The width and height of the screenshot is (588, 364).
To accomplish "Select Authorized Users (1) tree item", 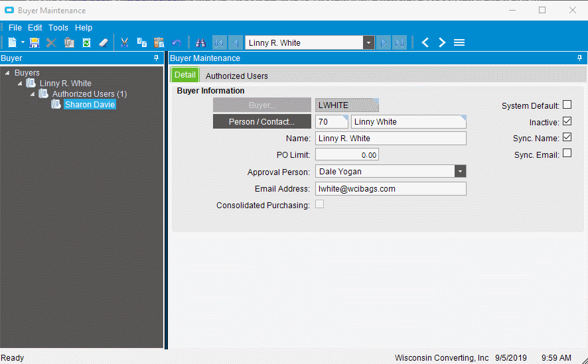I will (90, 94).
